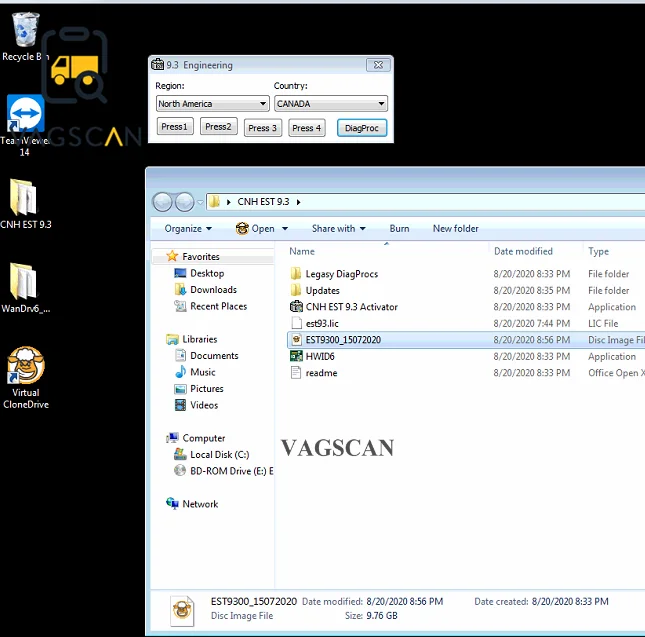Select Desktop under Favorites
This screenshot has height=637, width=645.
pos(207,273)
